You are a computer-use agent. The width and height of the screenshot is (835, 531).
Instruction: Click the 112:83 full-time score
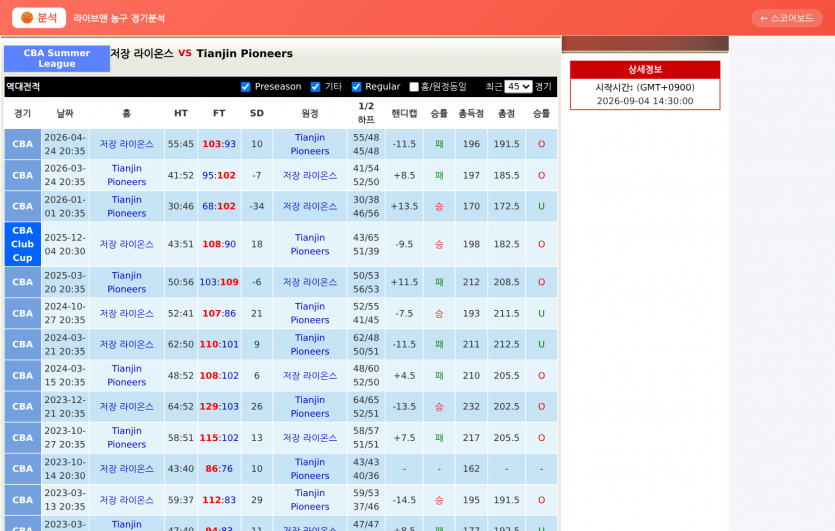(219, 500)
